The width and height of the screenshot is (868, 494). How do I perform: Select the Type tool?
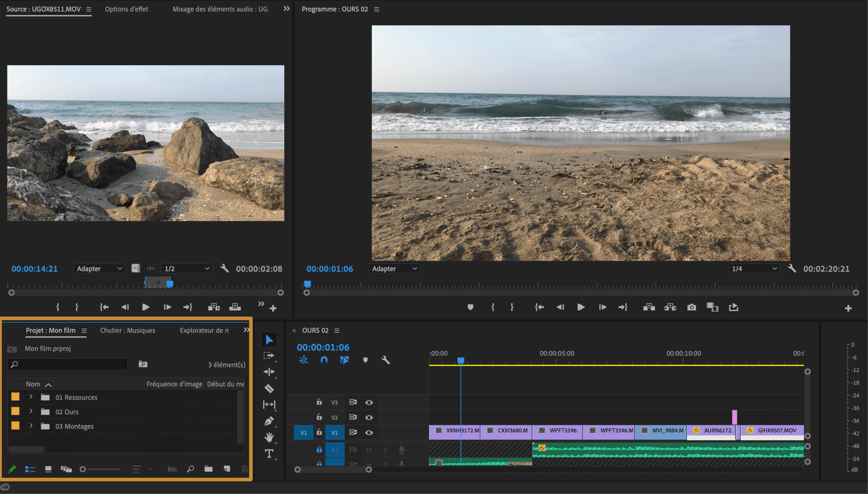269,453
